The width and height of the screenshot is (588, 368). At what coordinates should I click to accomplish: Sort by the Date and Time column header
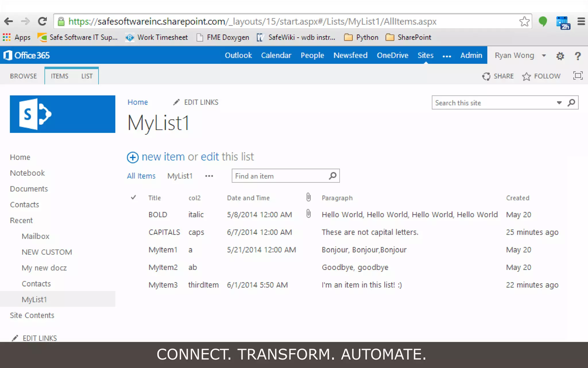(x=248, y=198)
